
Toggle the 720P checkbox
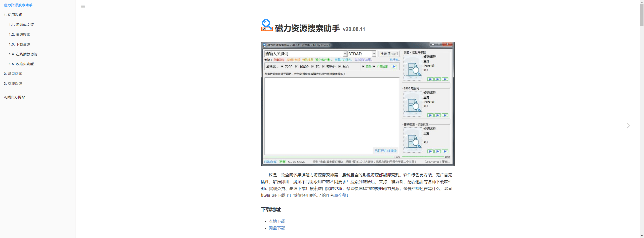282,66
